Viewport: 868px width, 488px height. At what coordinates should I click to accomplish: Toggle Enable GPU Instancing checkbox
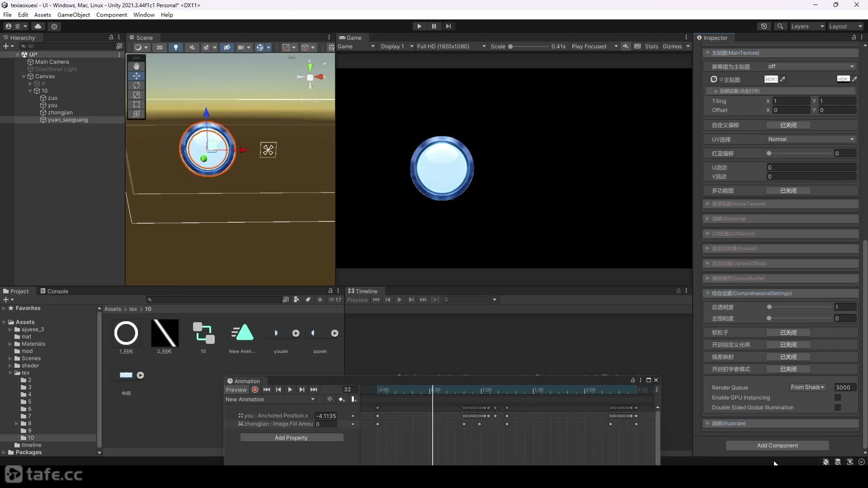coord(838,398)
